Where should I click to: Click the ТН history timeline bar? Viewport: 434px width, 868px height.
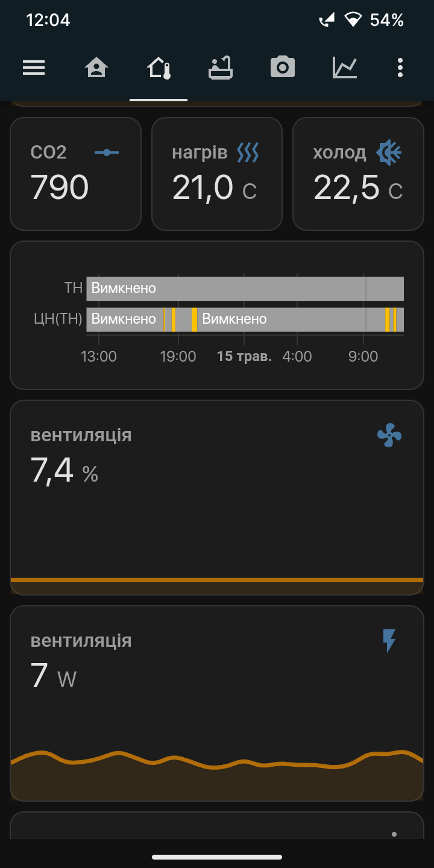[245, 289]
